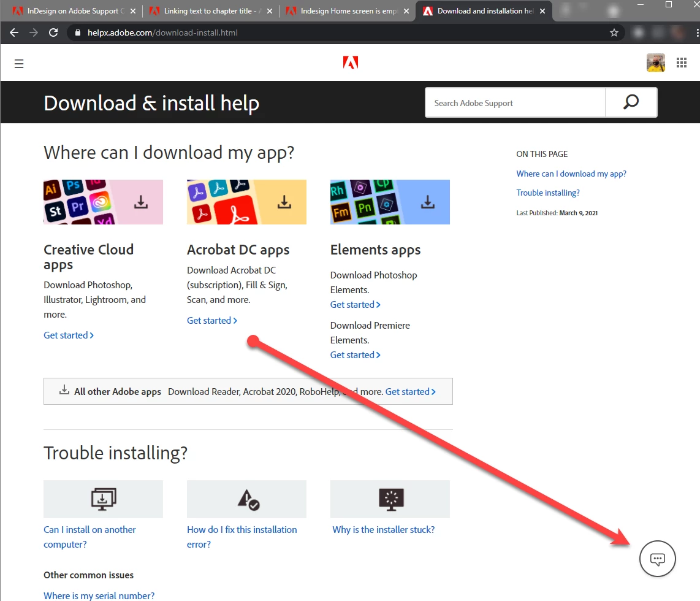Screen dimensions: 700x601
Task: Click the Adobe logo in the header
Action: (351, 63)
